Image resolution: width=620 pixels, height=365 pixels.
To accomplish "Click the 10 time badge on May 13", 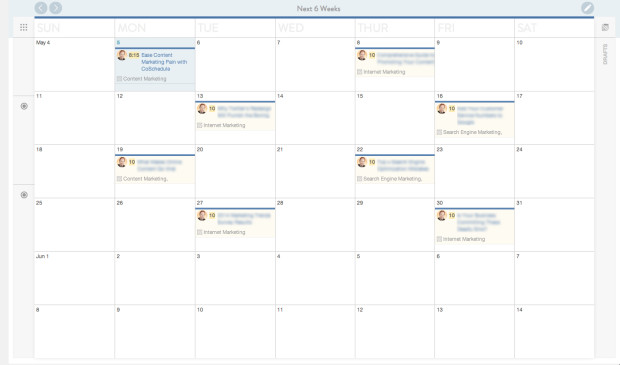I will coord(212,108).
